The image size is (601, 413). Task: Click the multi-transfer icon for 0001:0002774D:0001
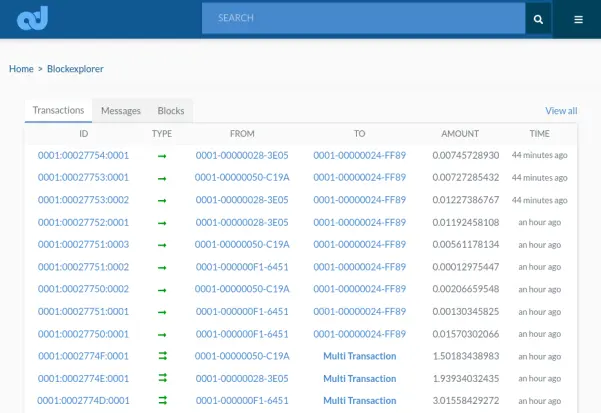[163, 400]
